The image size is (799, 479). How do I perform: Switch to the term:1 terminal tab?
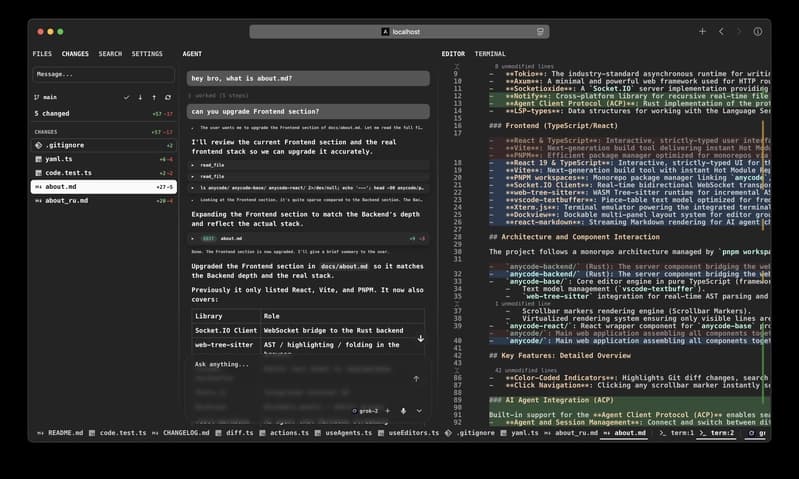click(677, 433)
